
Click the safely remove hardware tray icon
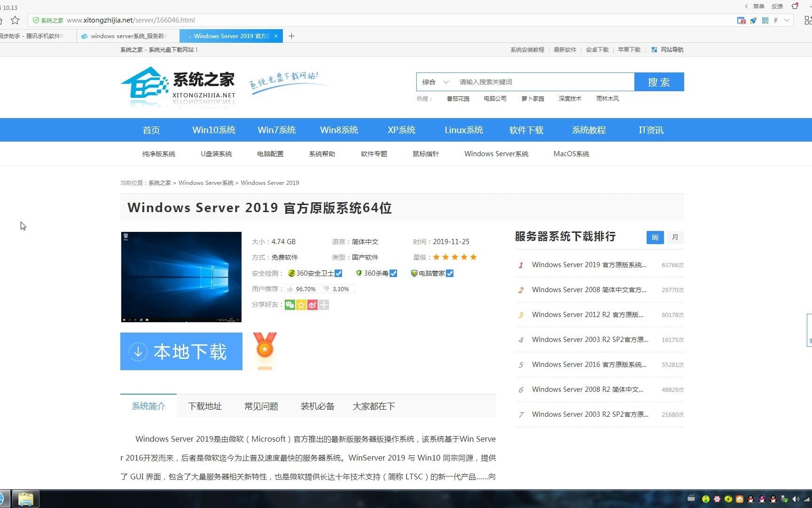click(784, 499)
